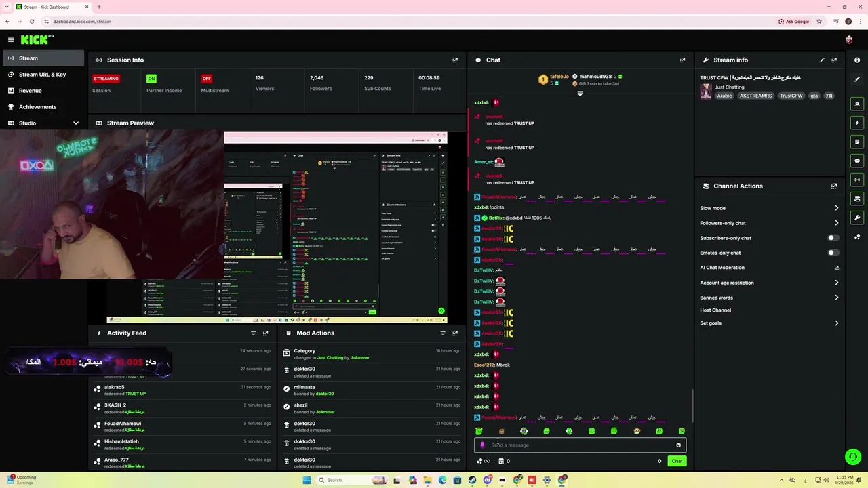Expand Slow mode options
Image resolution: width=868 pixels, height=488 pixels.
(836, 208)
